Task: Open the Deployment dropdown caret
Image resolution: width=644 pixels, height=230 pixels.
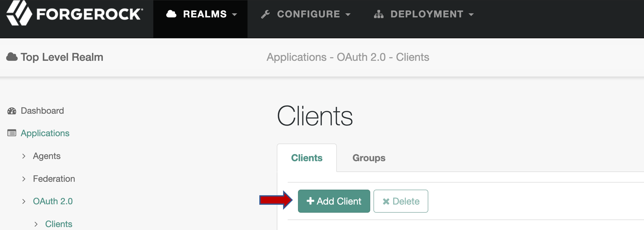Action: (471, 15)
